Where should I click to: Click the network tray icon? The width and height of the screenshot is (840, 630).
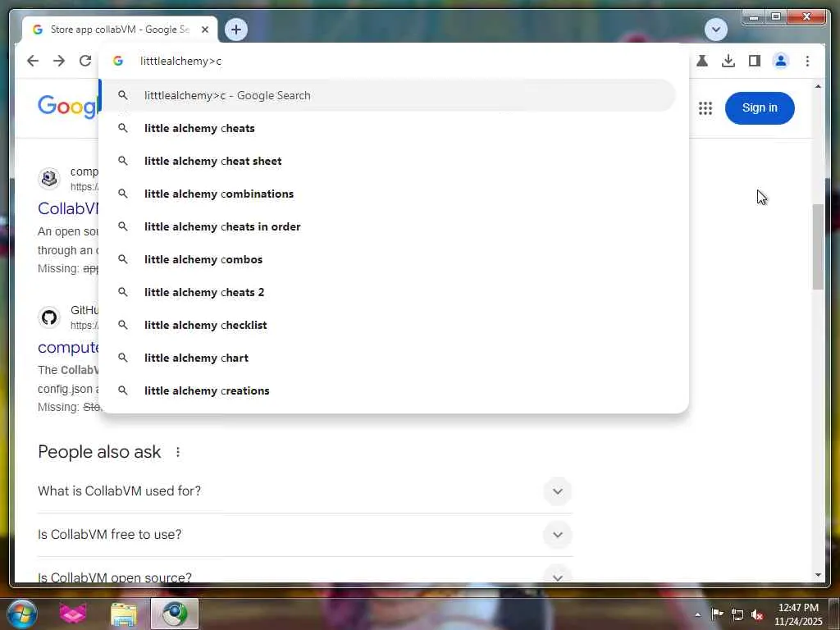click(x=737, y=614)
